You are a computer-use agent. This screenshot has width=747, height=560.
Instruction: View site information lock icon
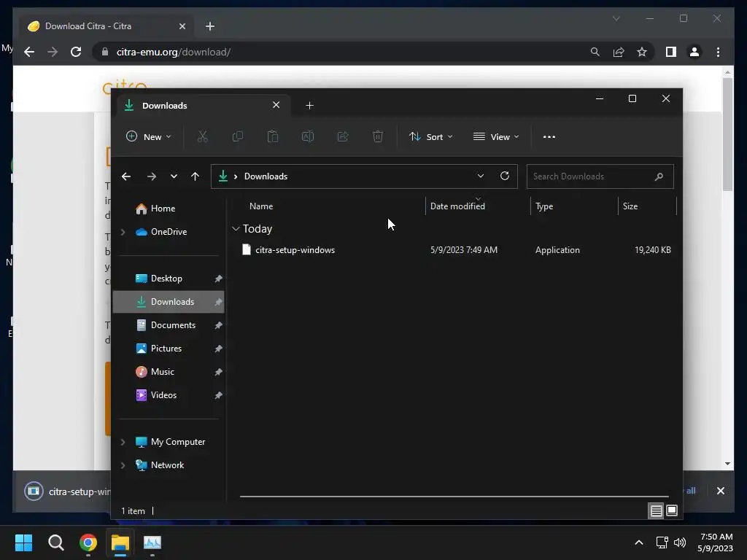coord(105,52)
